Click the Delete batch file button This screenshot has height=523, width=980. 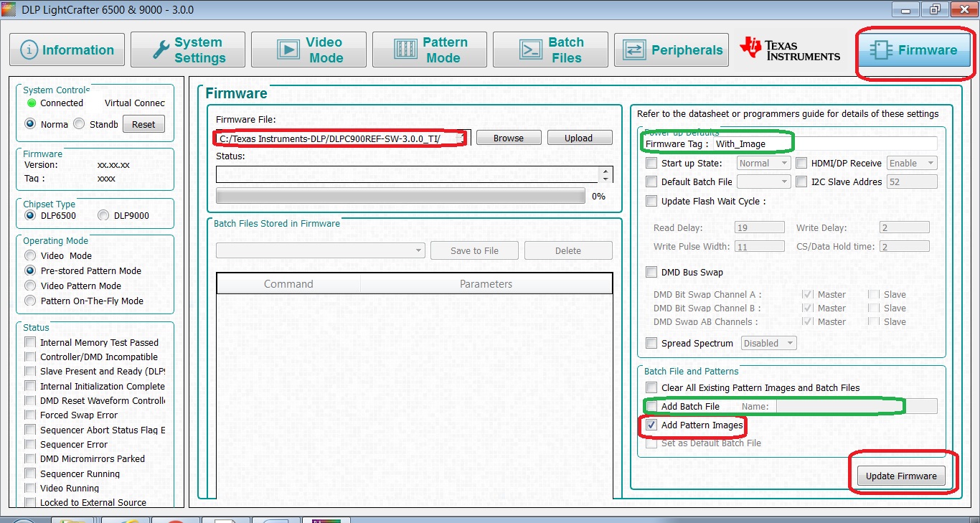click(568, 250)
